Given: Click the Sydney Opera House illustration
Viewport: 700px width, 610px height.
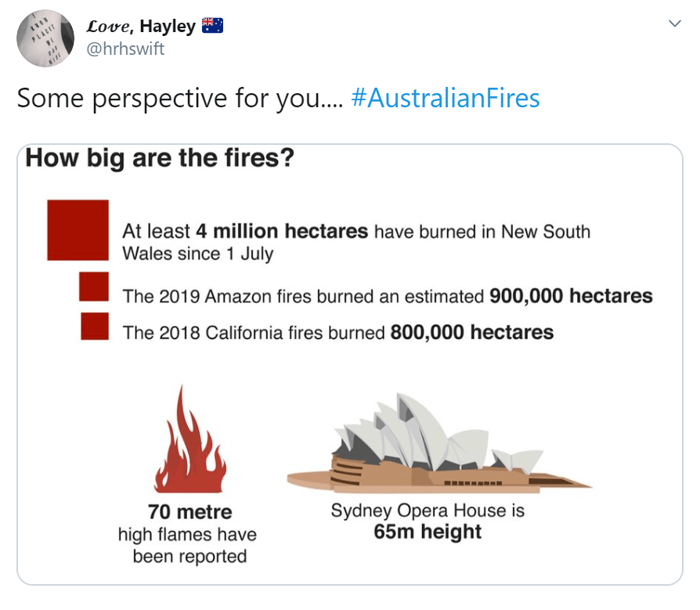Looking at the screenshot, I should click(438, 447).
